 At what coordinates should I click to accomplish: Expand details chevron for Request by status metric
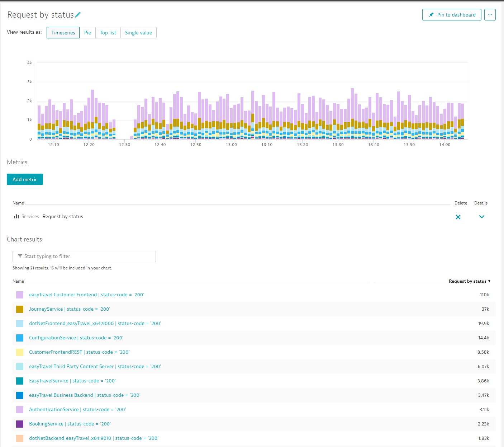[x=482, y=217]
